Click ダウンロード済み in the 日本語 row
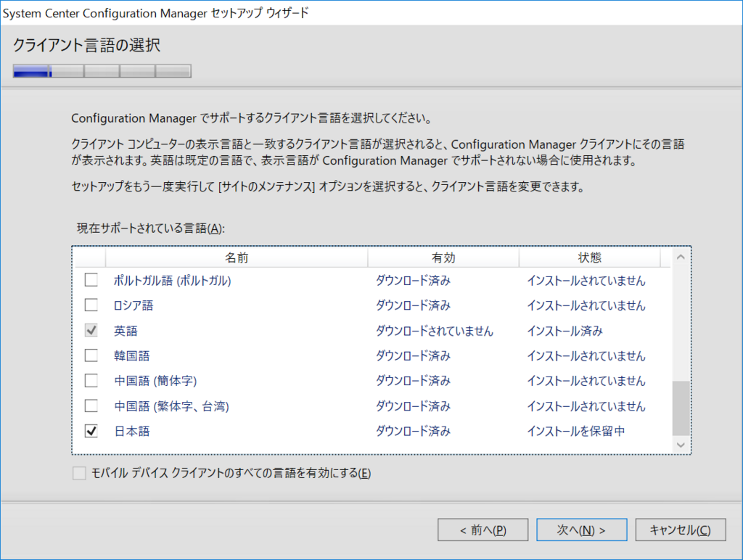 (413, 431)
